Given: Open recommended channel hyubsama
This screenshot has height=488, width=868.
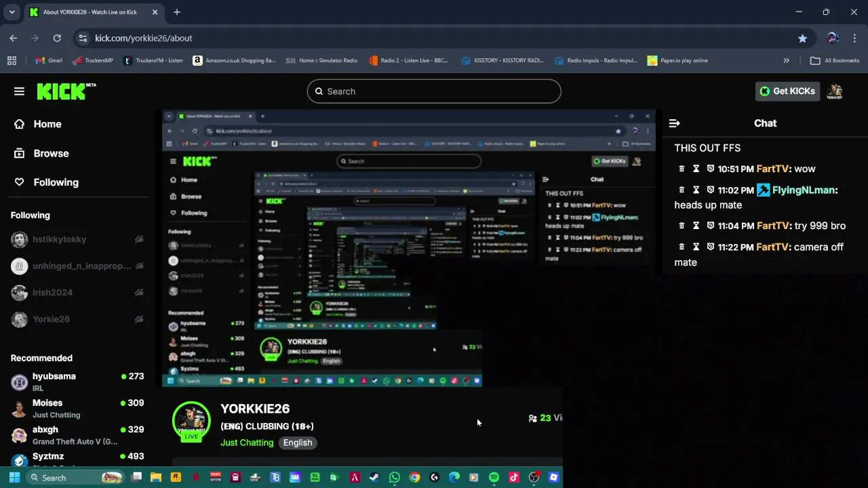Looking at the screenshot, I should click(77, 382).
